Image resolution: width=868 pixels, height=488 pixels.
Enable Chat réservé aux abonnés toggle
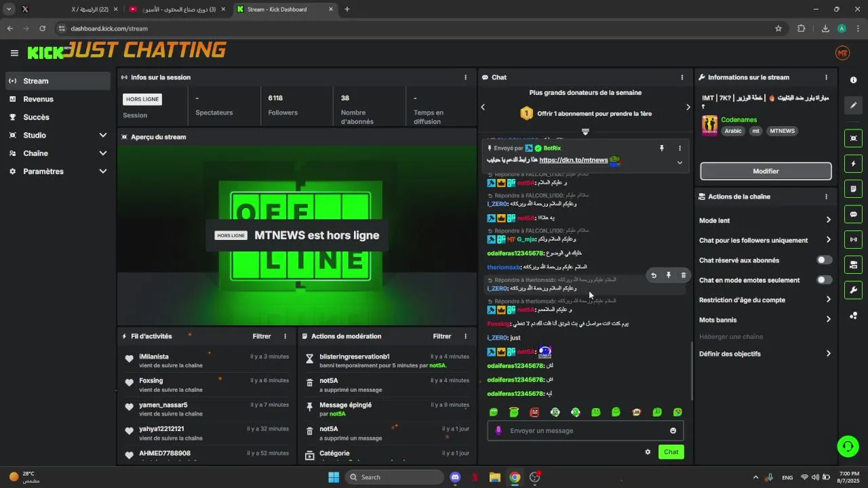point(824,260)
